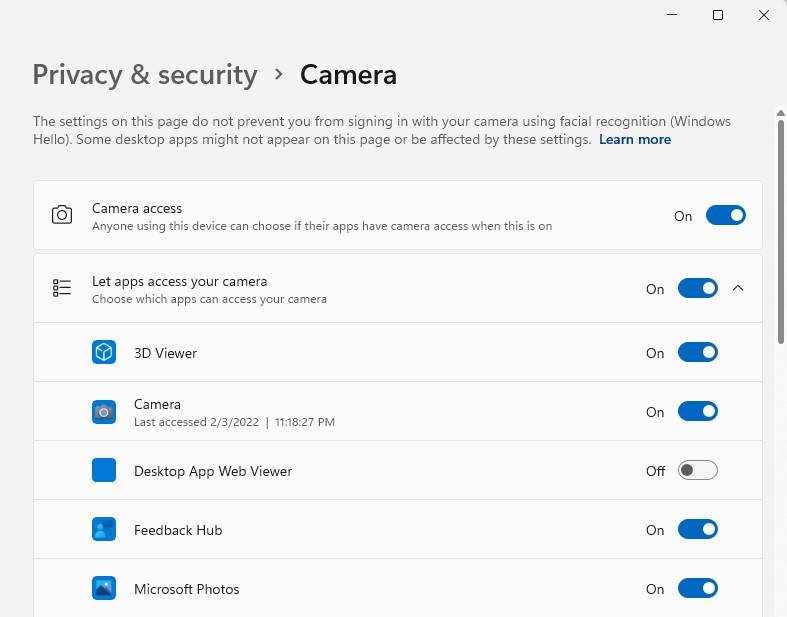
Task: Maximize the Settings window
Action: [718, 15]
